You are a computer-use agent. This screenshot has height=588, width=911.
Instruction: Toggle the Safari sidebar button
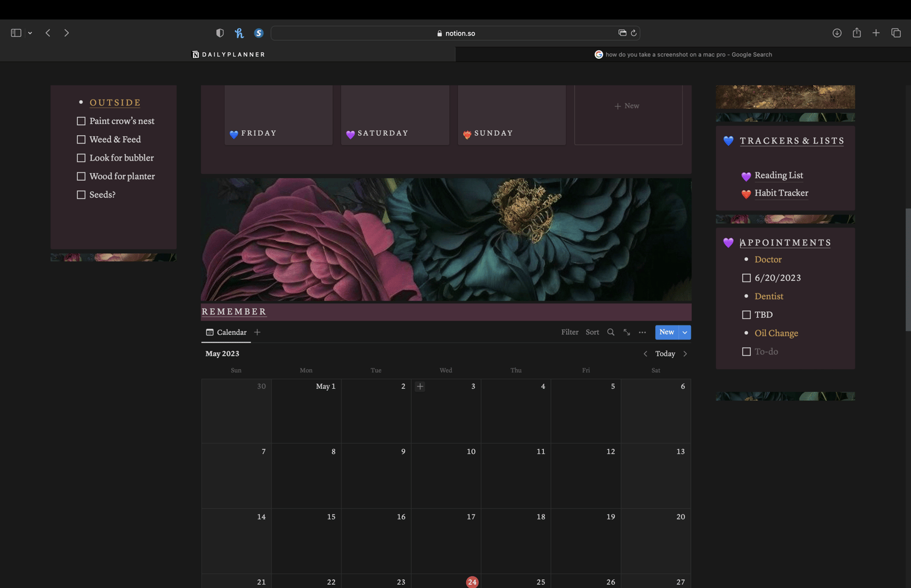[16, 33]
